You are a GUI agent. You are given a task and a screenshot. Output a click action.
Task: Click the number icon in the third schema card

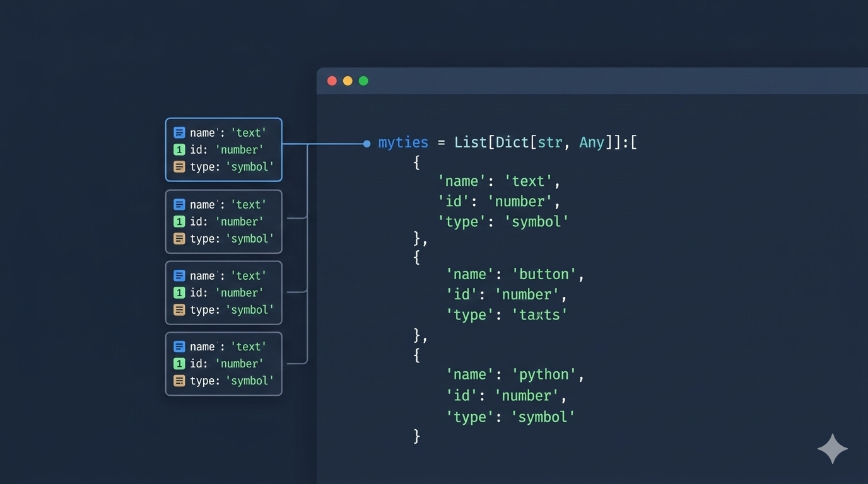179,292
